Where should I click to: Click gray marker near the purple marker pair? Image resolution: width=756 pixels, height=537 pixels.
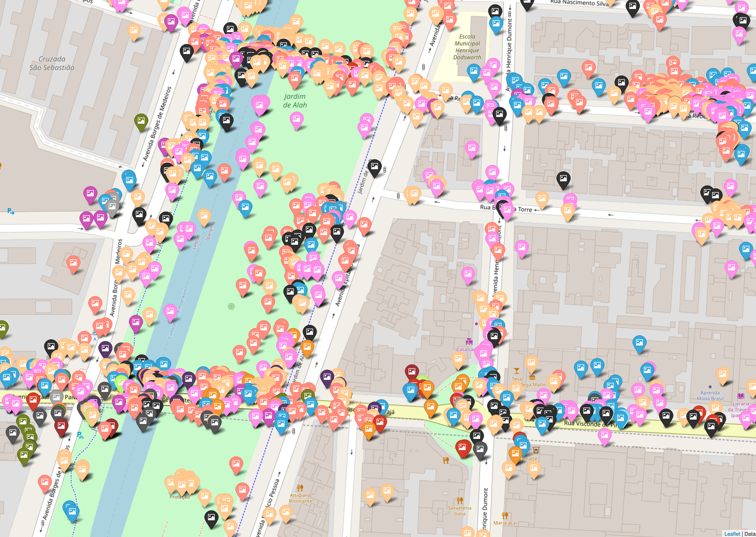point(113,207)
